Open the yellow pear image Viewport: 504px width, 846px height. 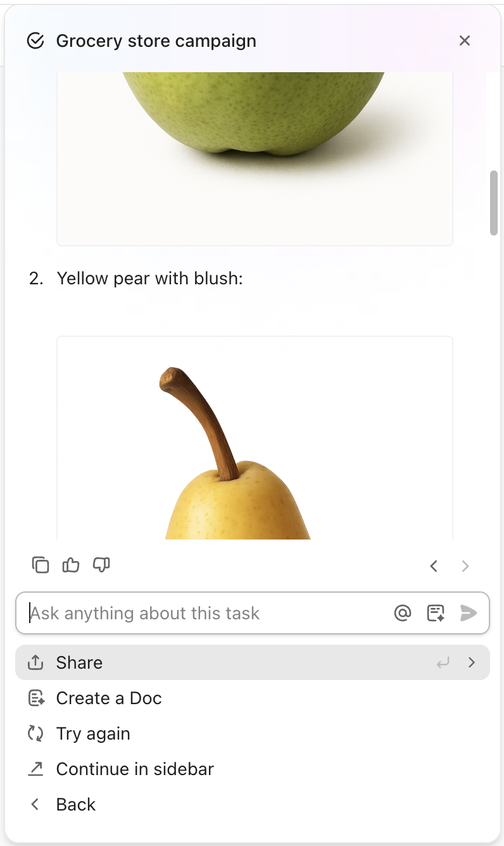tap(255, 438)
